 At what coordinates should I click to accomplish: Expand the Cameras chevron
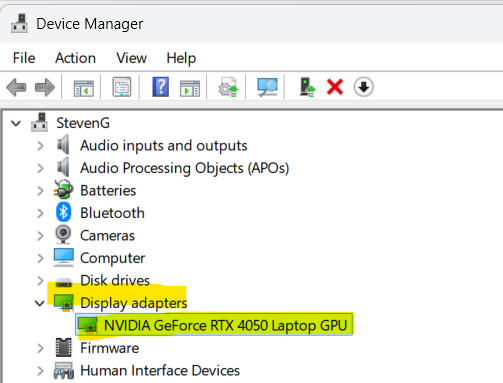coord(40,236)
